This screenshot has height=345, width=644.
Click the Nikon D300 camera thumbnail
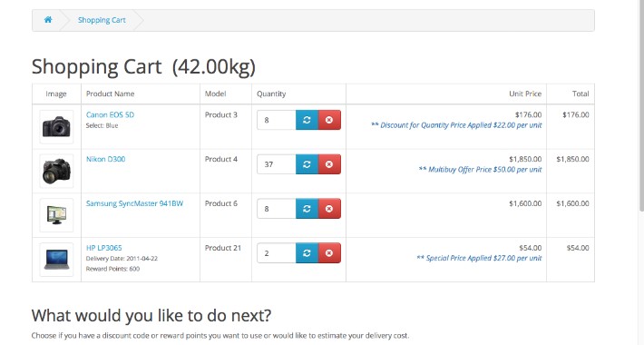coord(56,171)
